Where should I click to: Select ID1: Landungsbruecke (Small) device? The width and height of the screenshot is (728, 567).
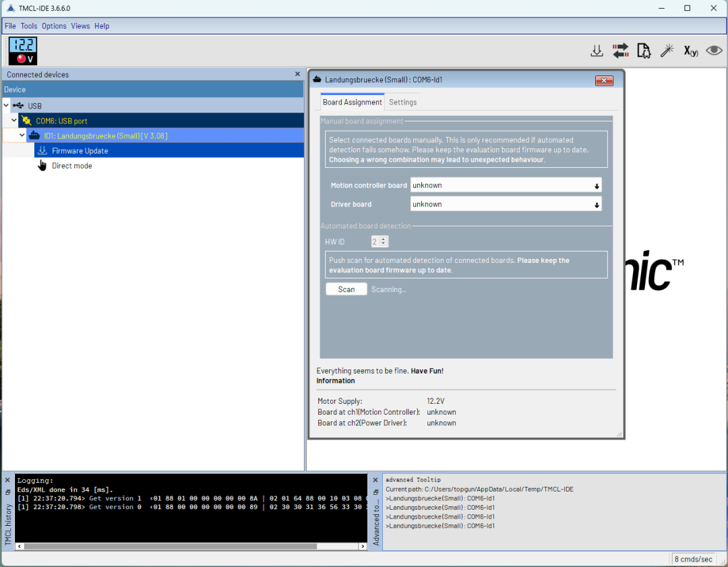165,136
